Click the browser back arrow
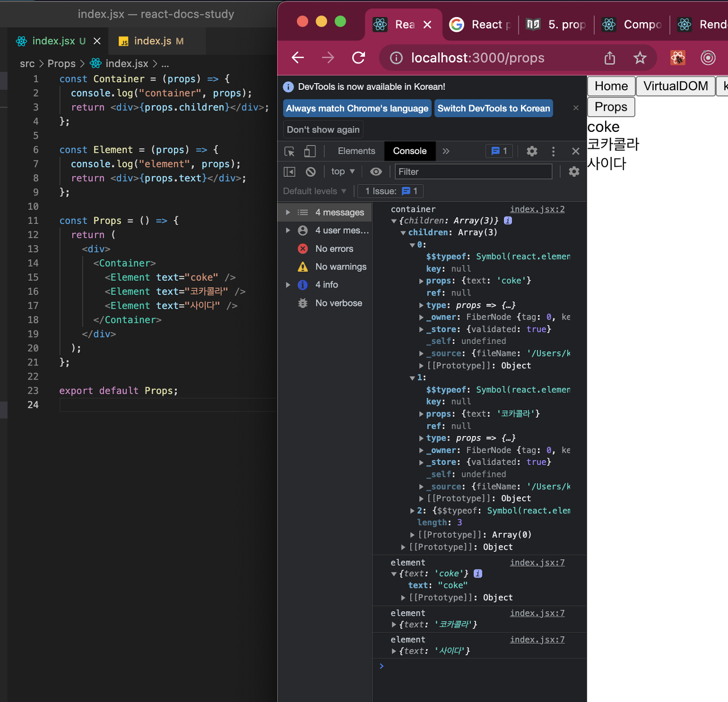This screenshot has height=702, width=728. pos(298,57)
